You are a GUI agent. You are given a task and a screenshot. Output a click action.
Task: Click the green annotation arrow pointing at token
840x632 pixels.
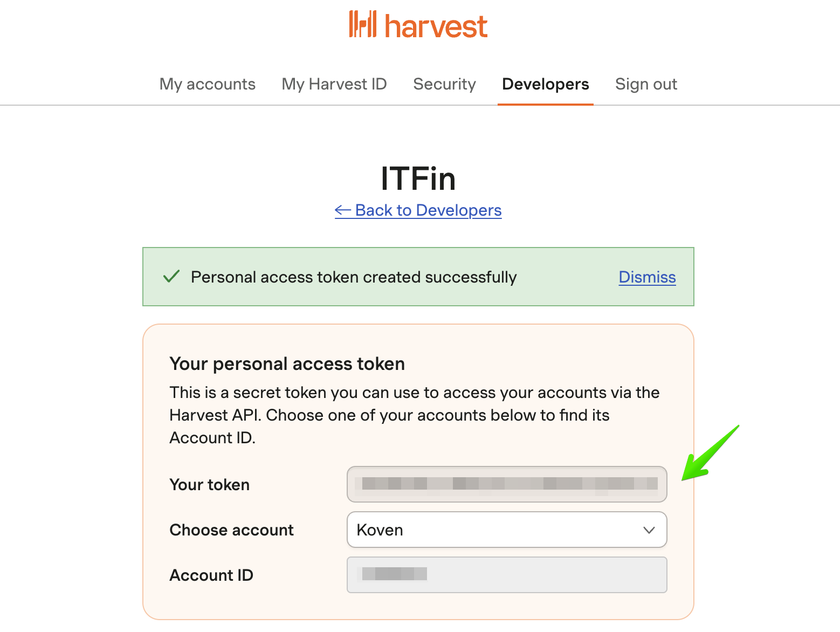click(710, 452)
